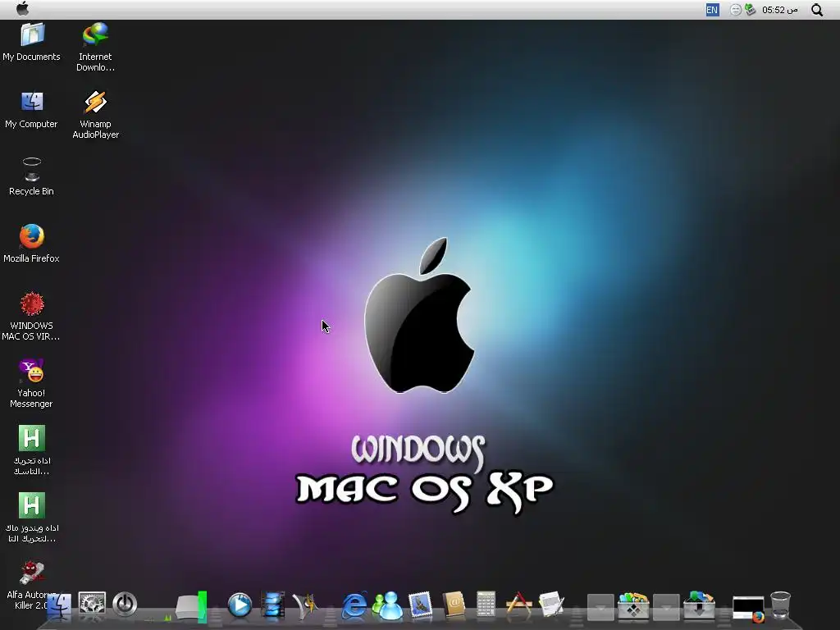This screenshot has height=630, width=840.
Task: Open the Mail stamp dock icon
Action: (x=421, y=605)
